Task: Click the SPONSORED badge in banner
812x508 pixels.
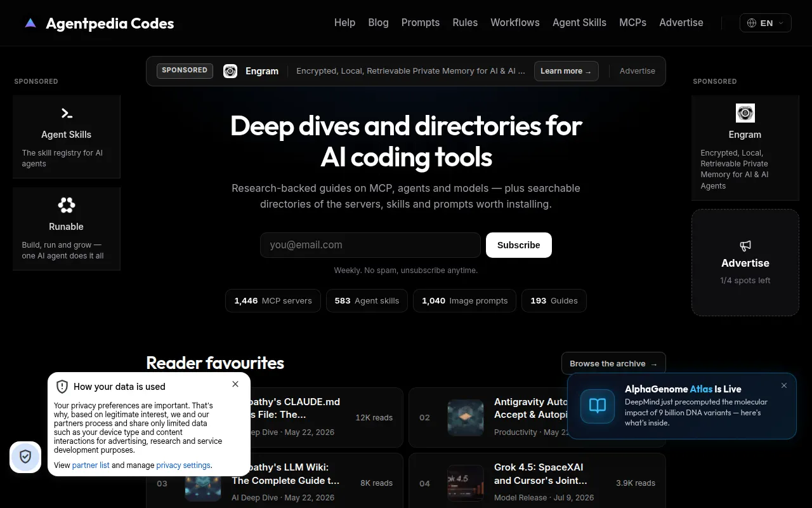Action: (x=185, y=70)
